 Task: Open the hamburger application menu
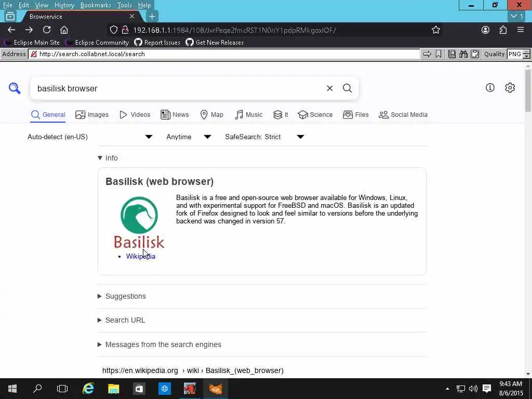[x=521, y=30]
